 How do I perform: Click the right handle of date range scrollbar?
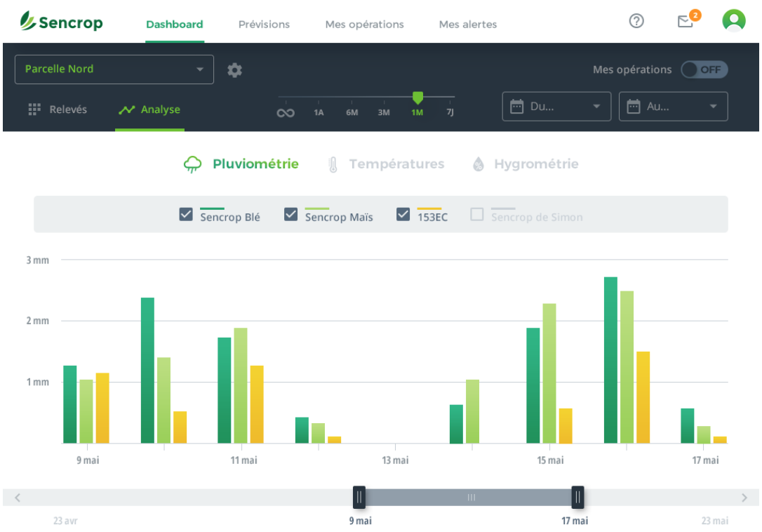click(x=578, y=498)
